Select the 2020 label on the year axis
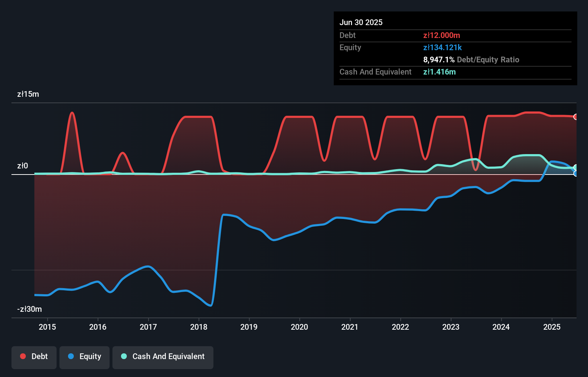Image resolution: width=588 pixels, height=377 pixels. point(299,327)
